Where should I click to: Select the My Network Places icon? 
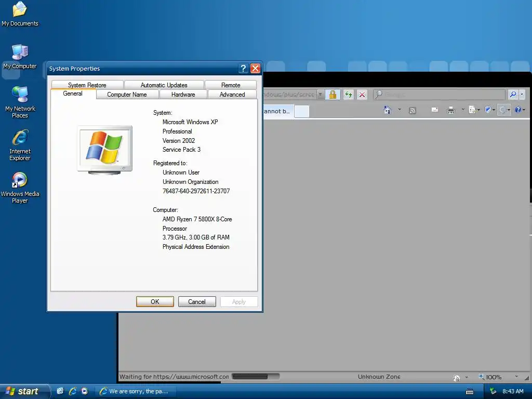[20, 102]
